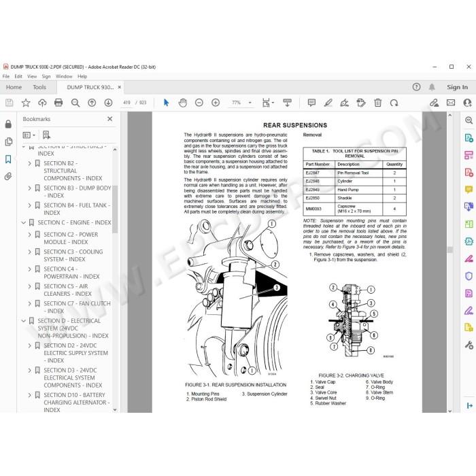
Task: Switch to the Home tab
Action: (x=14, y=88)
